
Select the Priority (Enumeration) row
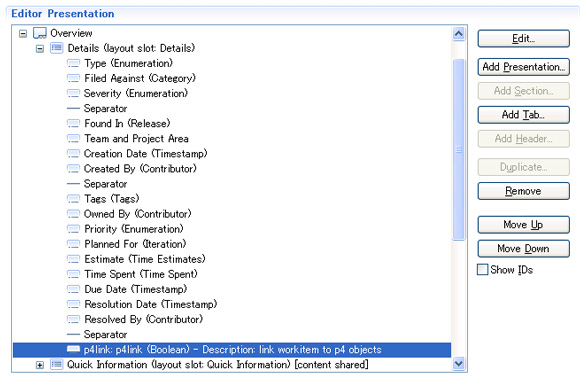point(134,229)
